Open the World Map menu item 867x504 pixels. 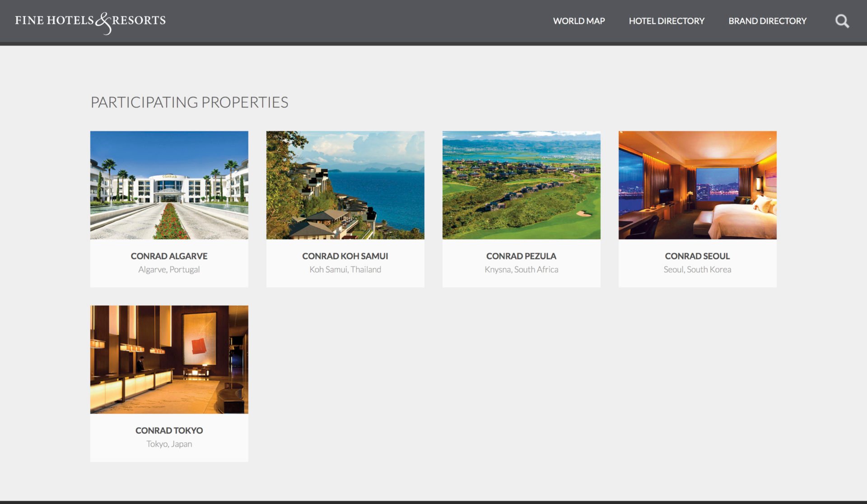[579, 21]
